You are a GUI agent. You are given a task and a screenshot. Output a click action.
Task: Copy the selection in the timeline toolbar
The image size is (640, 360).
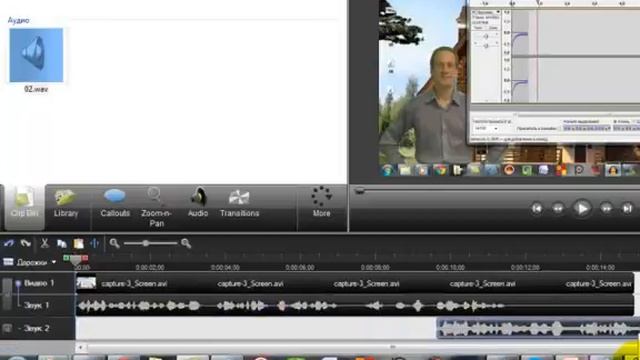[62, 244]
